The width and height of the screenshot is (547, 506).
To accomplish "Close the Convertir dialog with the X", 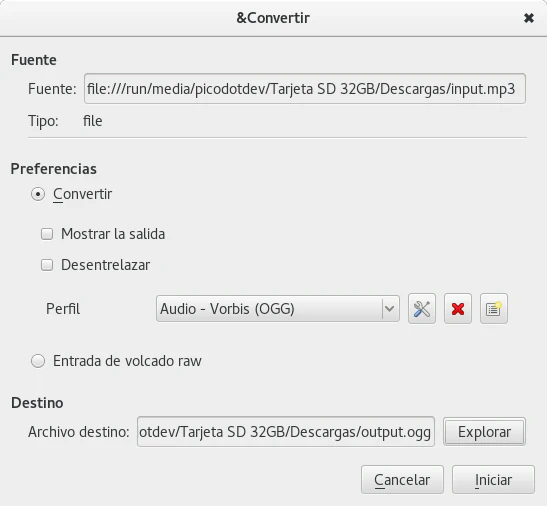I will 529,18.
